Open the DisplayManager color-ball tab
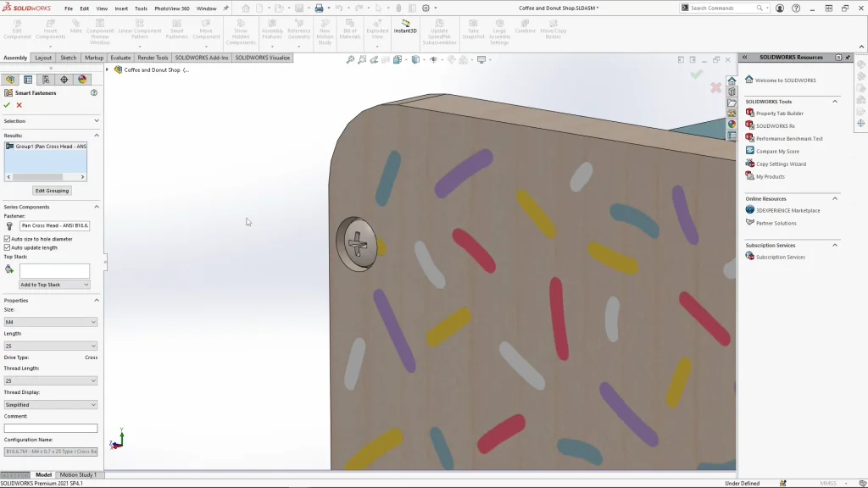Viewport: 868px width, 488px height. [x=82, y=80]
